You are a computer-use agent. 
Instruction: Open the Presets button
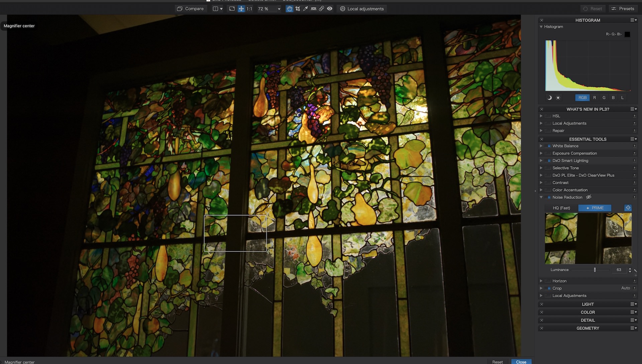[623, 9]
